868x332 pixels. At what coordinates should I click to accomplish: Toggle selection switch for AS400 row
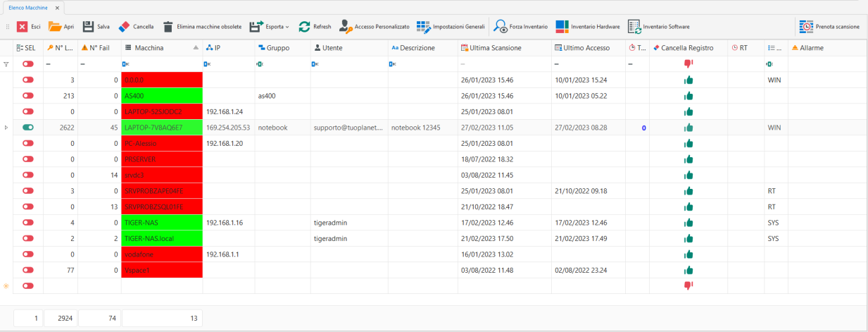click(x=28, y=96)
